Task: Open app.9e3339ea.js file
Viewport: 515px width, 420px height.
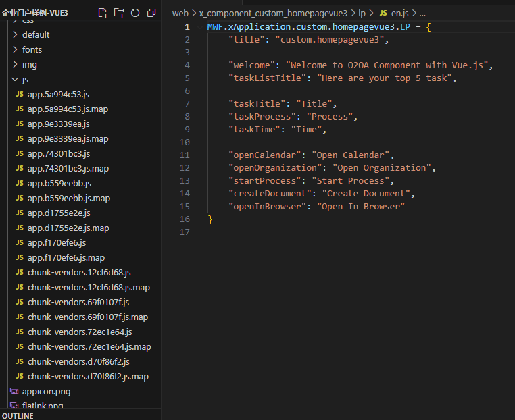Action: click(x=58, y=124)
